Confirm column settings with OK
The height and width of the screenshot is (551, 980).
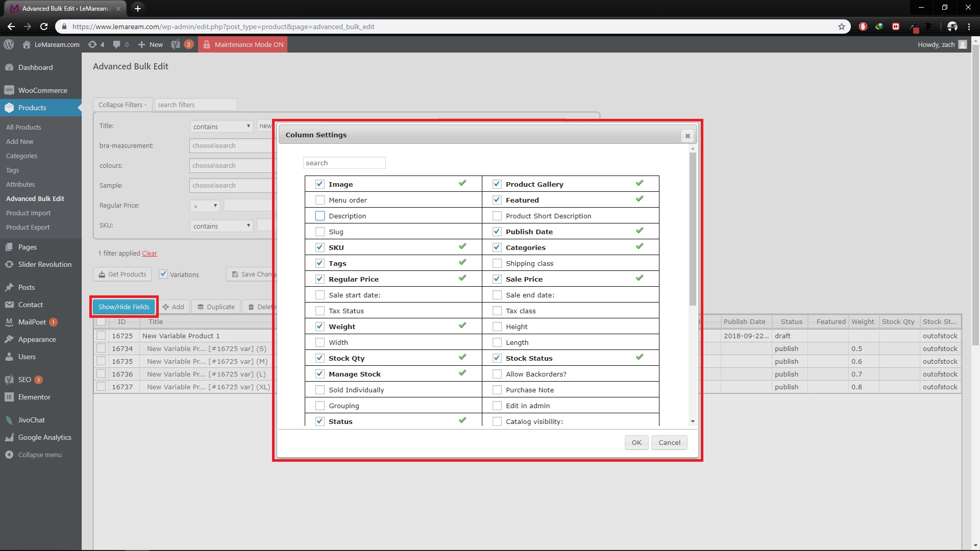pyautogui.click(x=636, y=442)
